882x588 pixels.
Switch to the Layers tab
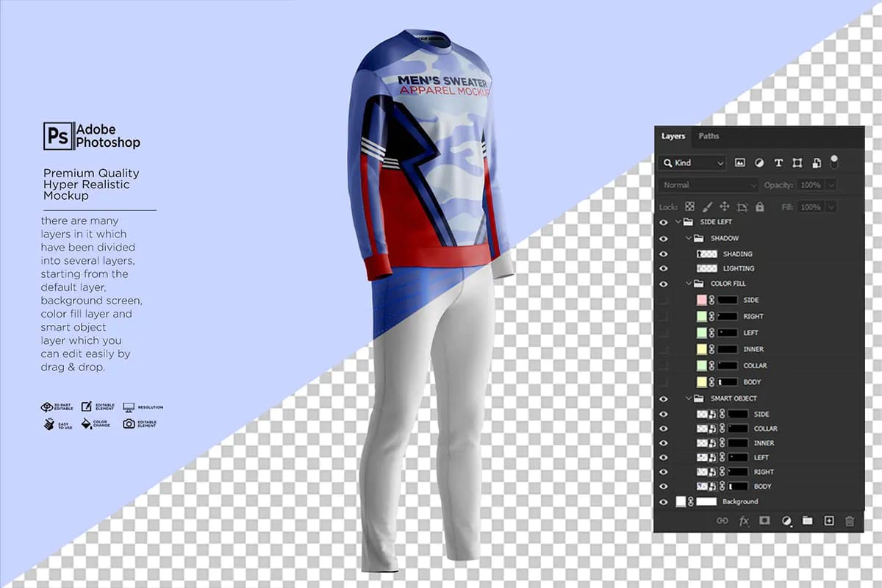[673, 136]
